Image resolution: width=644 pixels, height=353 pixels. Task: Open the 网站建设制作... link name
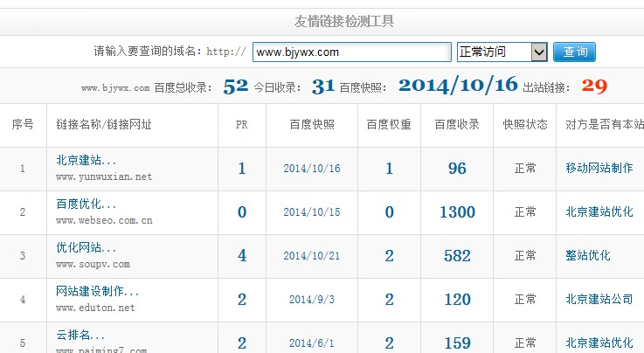(97, 292)
